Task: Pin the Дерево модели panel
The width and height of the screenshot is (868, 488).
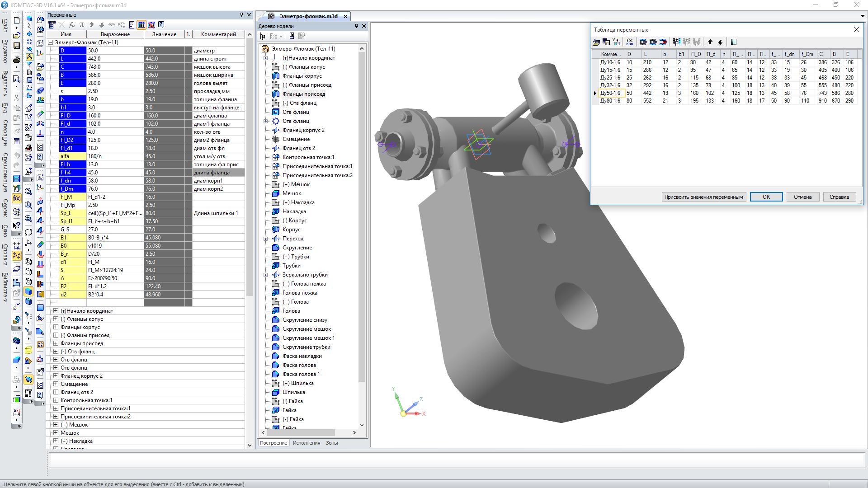Action: click(356, 26)
